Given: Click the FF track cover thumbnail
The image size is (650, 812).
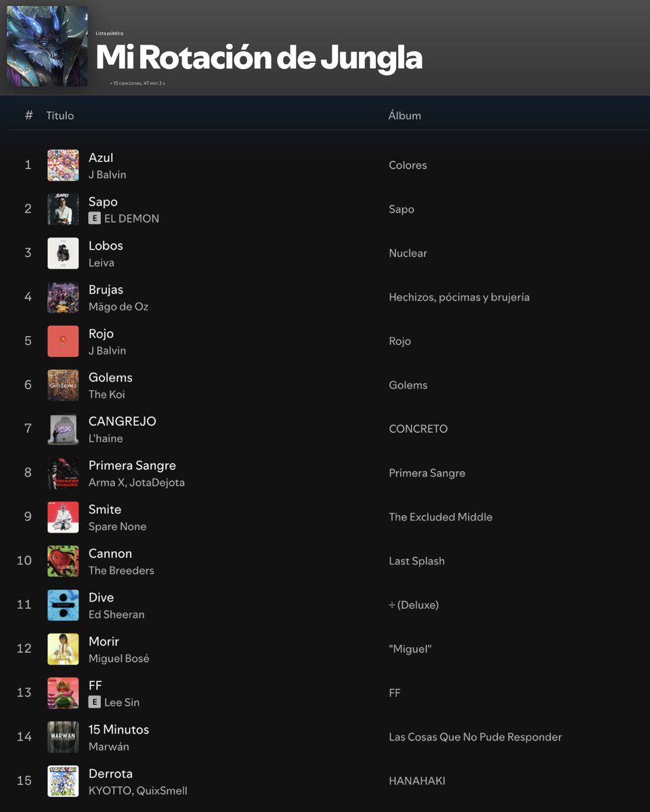Looking at the screenshot, I should coord(63,693).
